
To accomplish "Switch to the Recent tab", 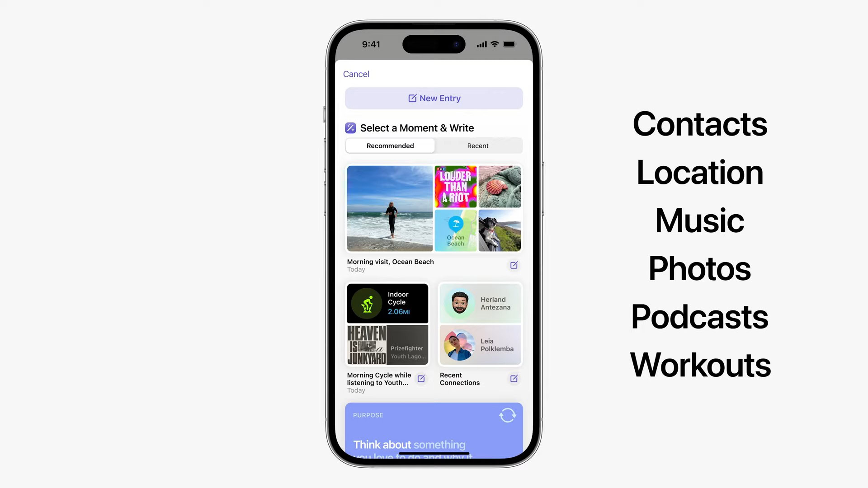I will 477,145.
